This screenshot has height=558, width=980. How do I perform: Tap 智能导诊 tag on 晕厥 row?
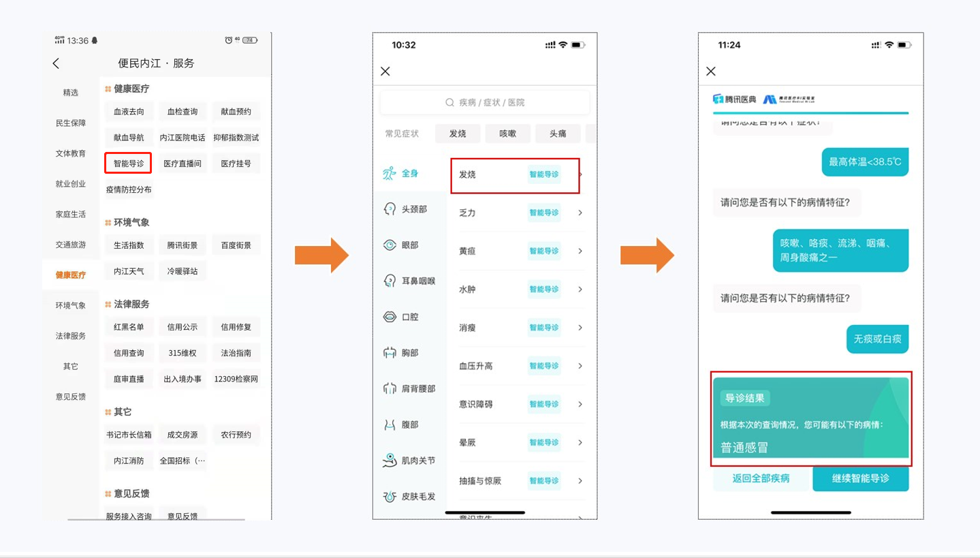click(544, 442)
